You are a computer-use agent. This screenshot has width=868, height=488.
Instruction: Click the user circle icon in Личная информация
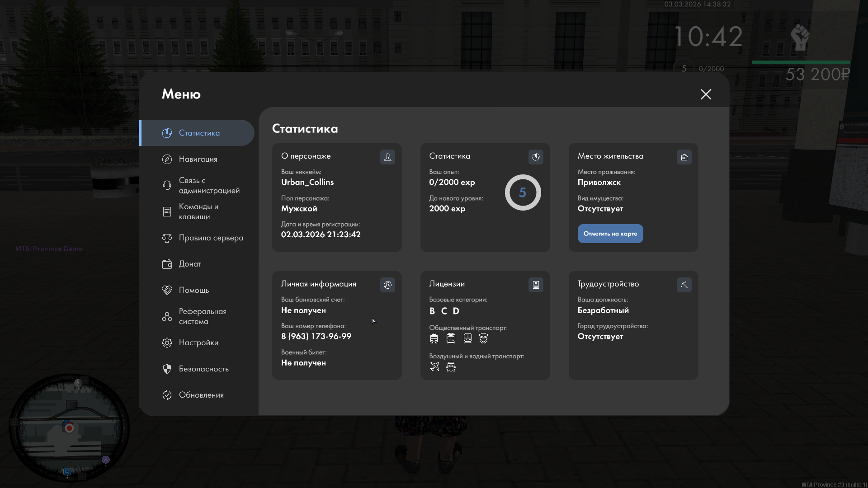[x=387, y=285]
